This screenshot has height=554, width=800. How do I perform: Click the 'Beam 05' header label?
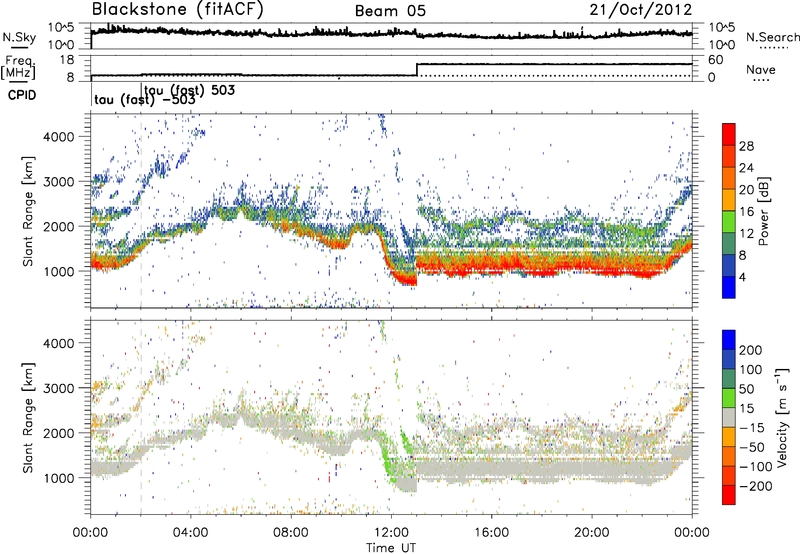point(390,11)
